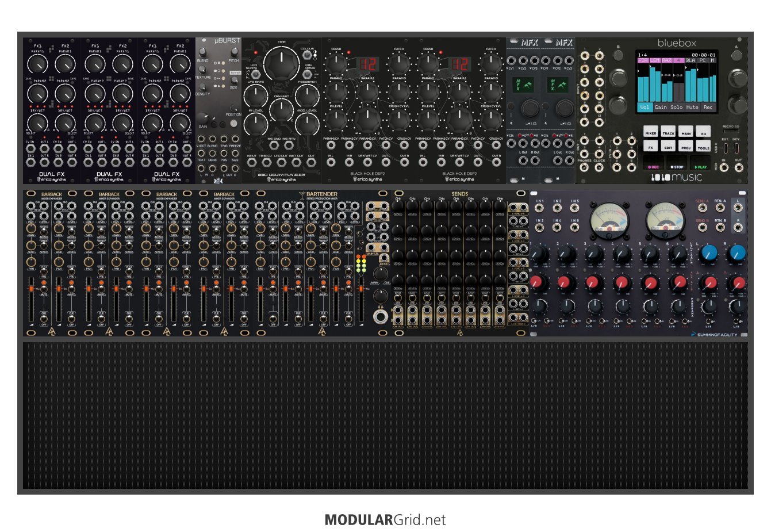Click the SEND A jack on Summing Facility
The image size is (771, 532).
tap(702, 208)
